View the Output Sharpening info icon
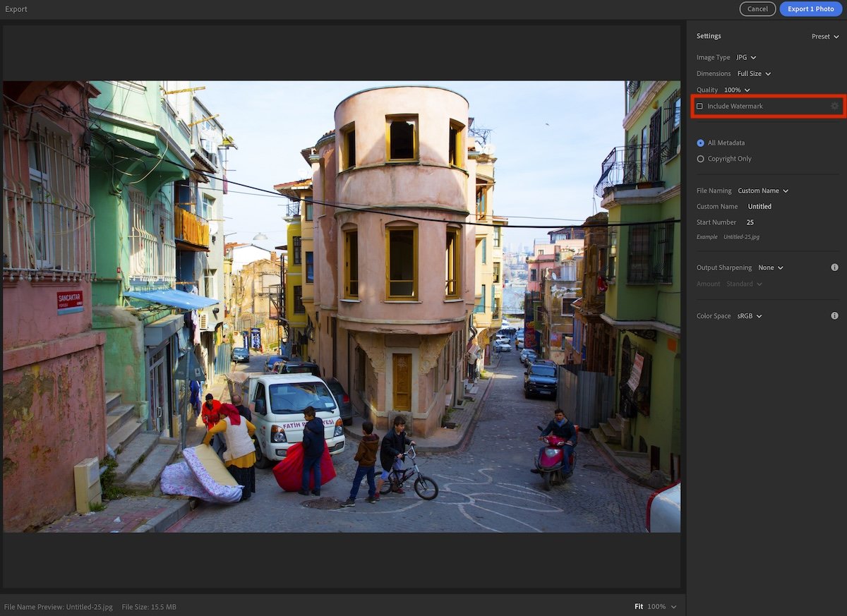847x616 pixels. 834,267
